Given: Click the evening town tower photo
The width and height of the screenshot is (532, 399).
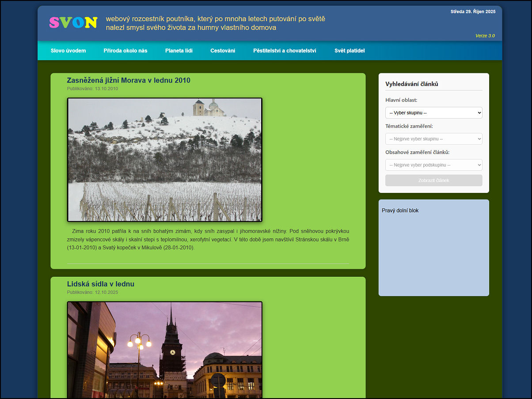Looking at the screenshot, I should (x=165, y=350).
